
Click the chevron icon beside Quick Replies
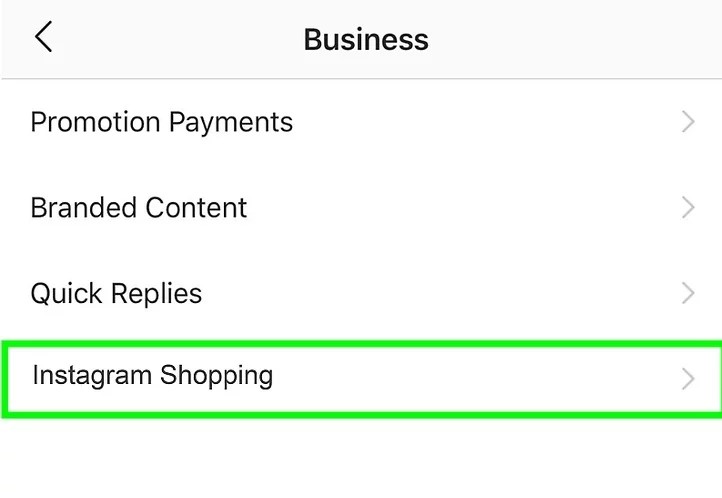point(687,293)
